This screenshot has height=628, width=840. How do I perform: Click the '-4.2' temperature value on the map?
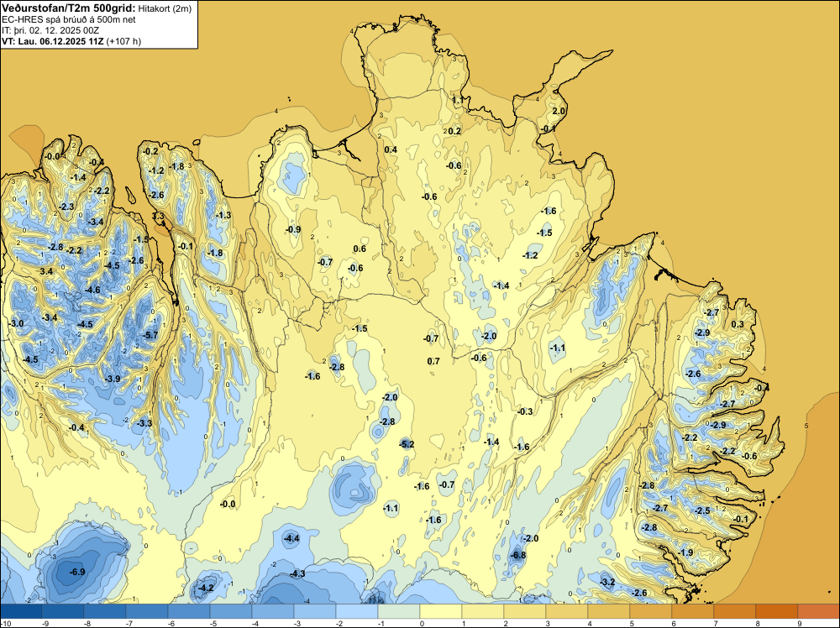tap(207, 588)
